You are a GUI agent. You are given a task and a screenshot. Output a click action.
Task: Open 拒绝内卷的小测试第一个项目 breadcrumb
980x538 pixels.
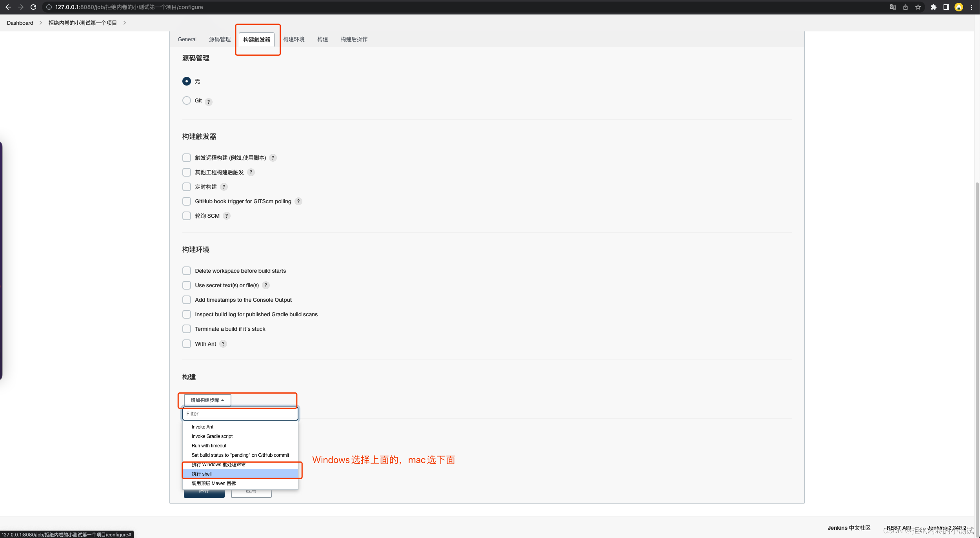point(83,23)
